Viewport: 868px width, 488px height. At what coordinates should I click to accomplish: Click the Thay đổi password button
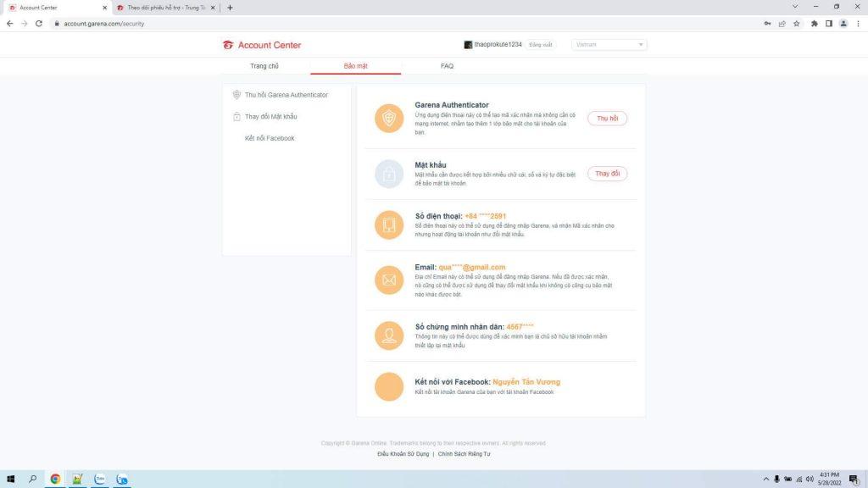click(607, 174)
